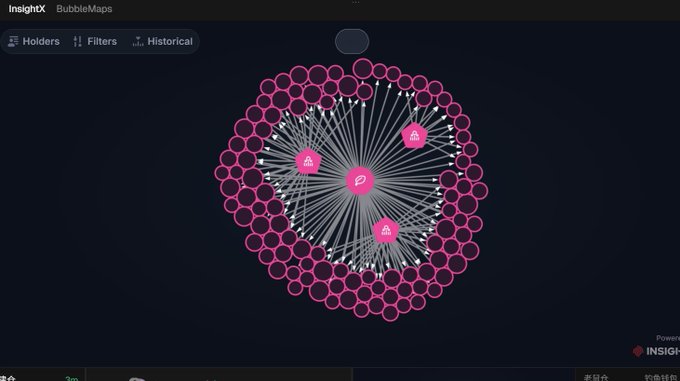This screenshot has width=680, height=381.
Task: Click the dark rounded button above the bubble map
Action: click(x=352, y=42)
